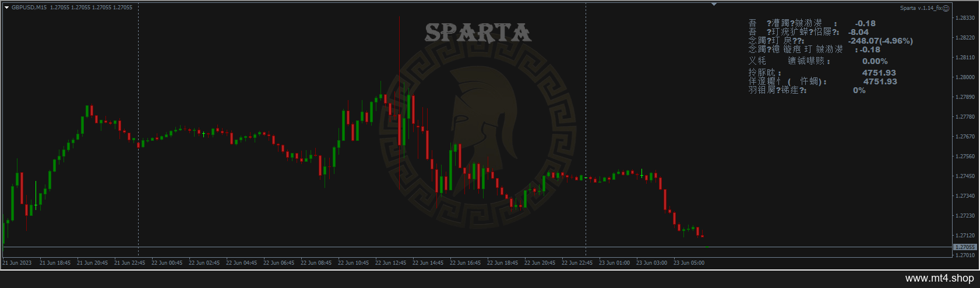The height and width of the screenshot is (288, 980).
Task: Click the '-248.07(-4.96%)' panel value
Action: click(880, 41)
